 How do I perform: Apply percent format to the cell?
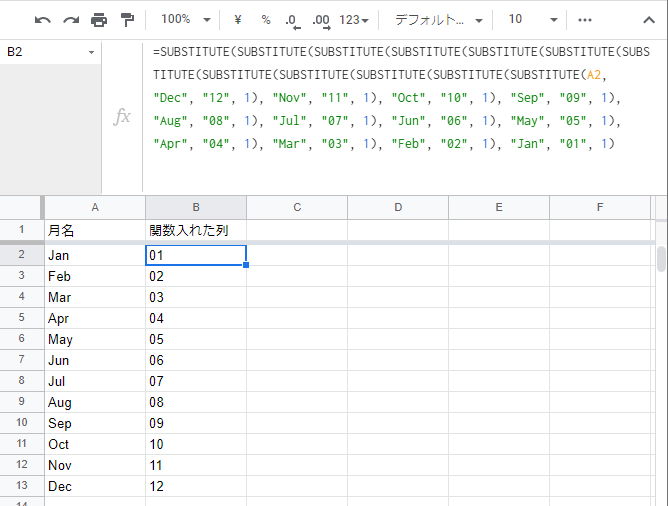tap(265, 19)
